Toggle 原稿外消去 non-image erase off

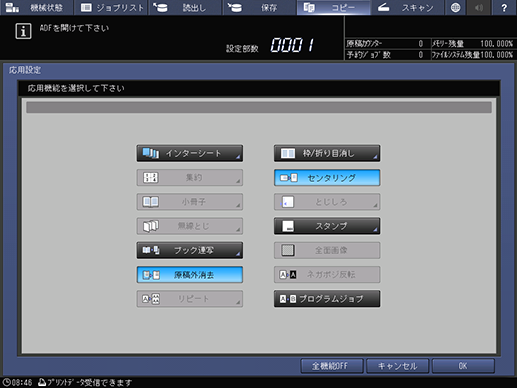click(x=190, y=275)
